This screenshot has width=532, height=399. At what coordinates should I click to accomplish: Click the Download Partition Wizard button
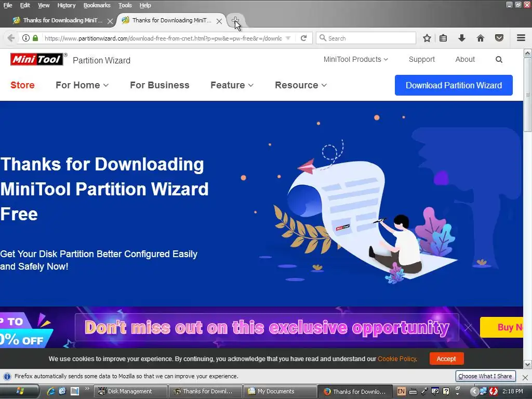454,85
